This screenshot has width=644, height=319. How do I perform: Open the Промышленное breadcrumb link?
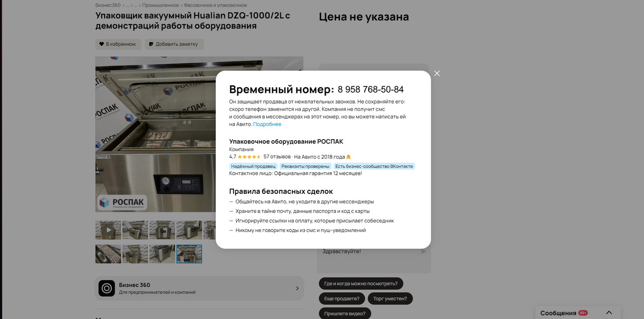[160, 5]
